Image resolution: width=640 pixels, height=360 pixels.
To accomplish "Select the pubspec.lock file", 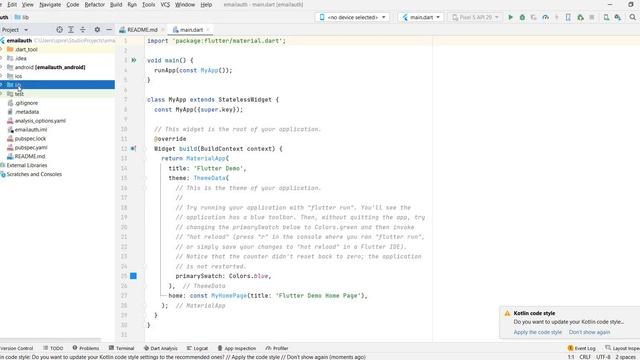I will point(31,139).
